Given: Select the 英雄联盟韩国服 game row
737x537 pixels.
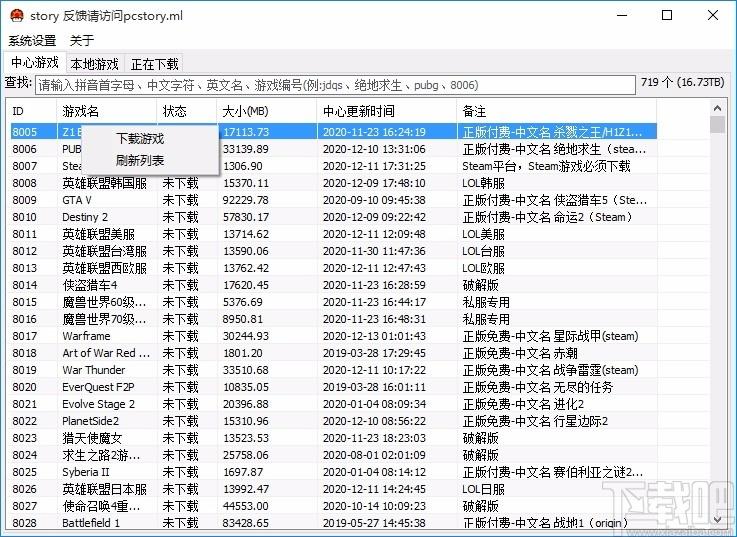Looking at the screenshot, I should click(333, 183).
